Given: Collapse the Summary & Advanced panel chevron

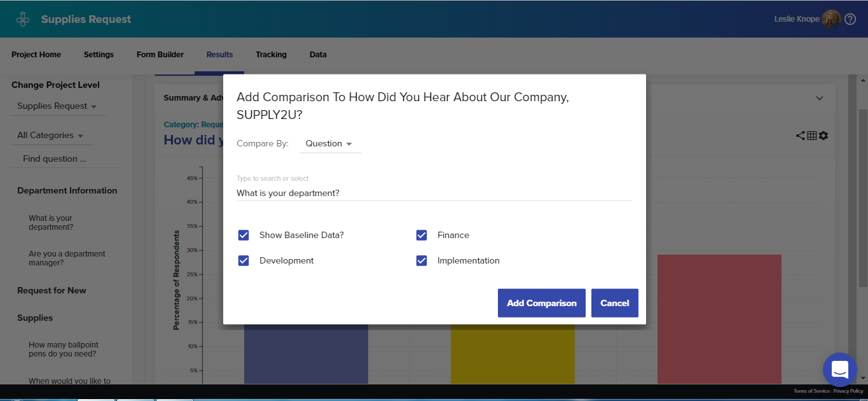Looking at the screenshot, I should click(820, 98).
